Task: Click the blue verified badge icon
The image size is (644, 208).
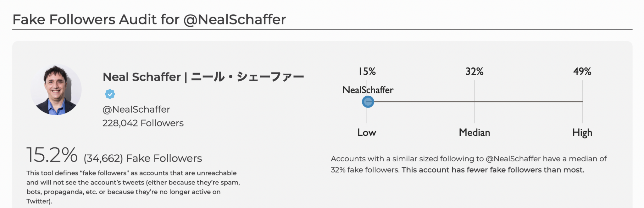Action: 110,94
